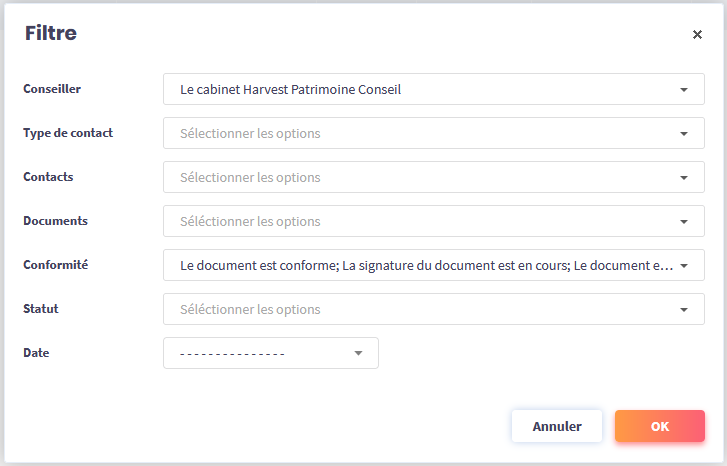727x466 pixels.
Task: Click the Documents dropdown caret
Action: tap(684, 222)
